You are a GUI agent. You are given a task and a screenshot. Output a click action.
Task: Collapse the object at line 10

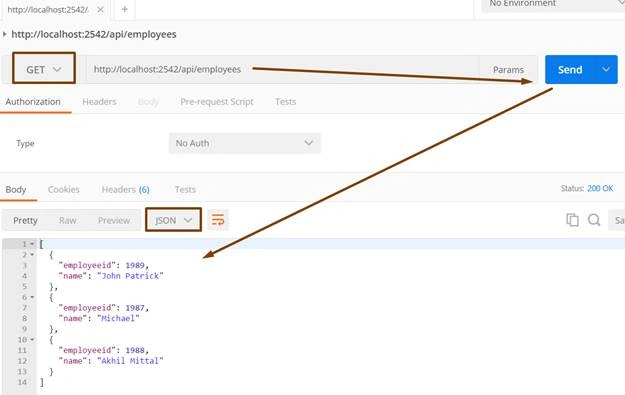[x=32, y=340]
